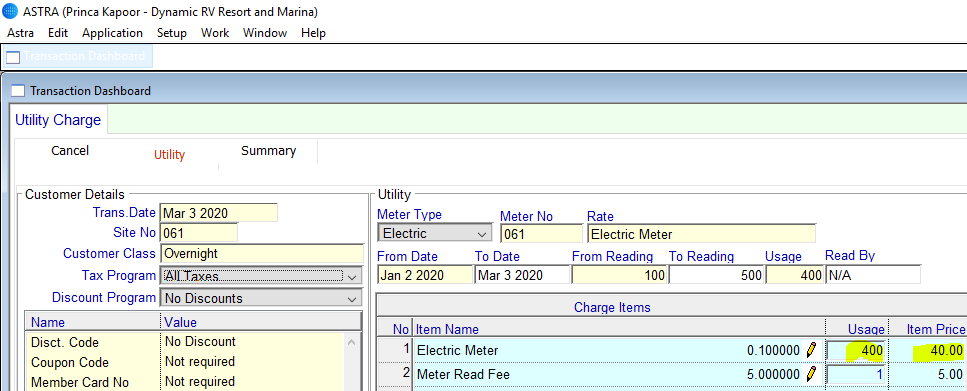Click the Cancel button

(70, 150)
